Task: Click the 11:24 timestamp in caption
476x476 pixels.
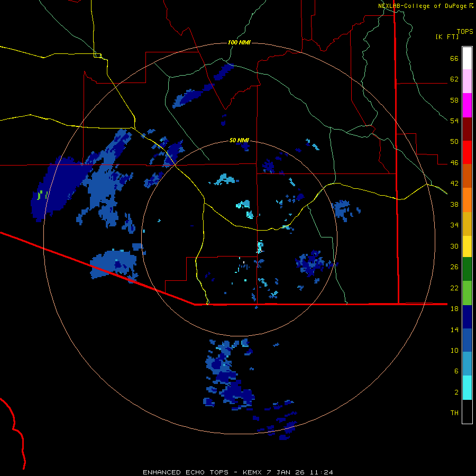Action: pyautogui.click(x=322, y=472)
